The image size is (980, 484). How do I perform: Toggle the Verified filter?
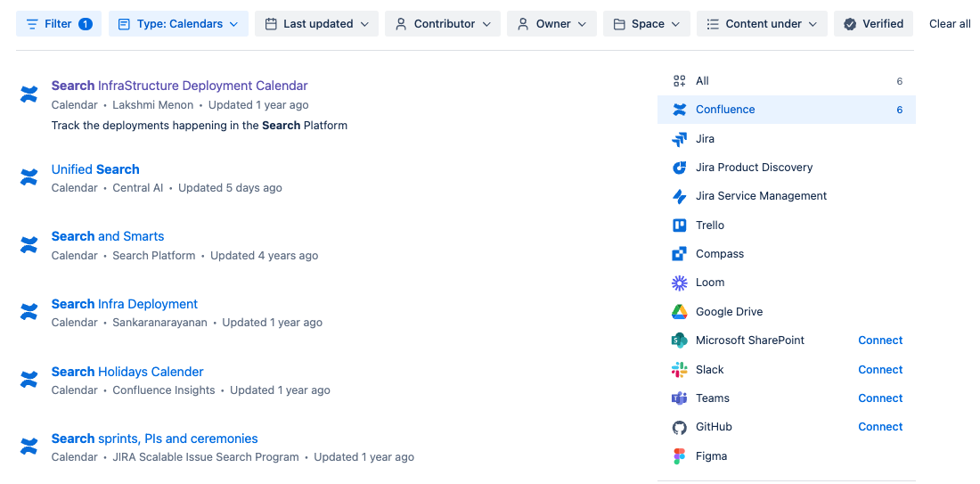pyautogui.click(x=873, y=24)
